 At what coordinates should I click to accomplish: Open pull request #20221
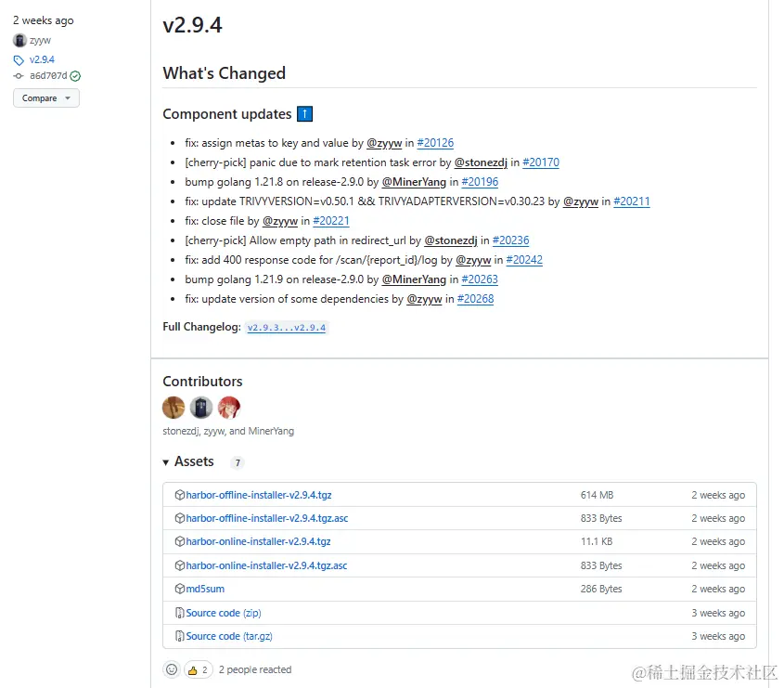[331, 221]
